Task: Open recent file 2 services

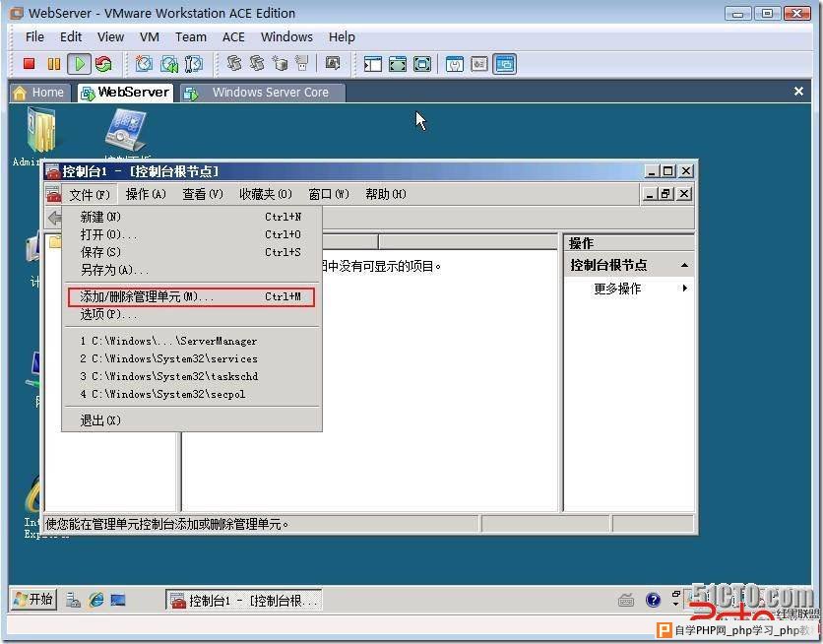Action: 191,359
